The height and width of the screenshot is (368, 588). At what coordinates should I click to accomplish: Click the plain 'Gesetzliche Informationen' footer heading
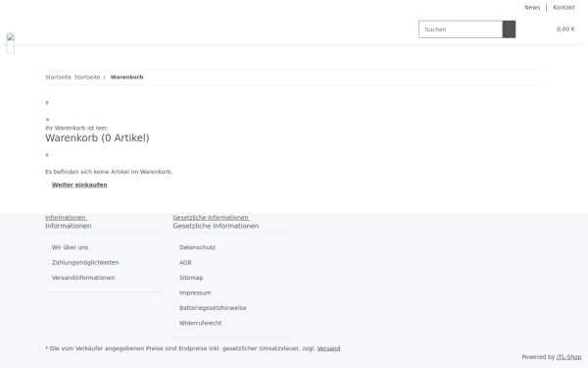pos(216,226)
